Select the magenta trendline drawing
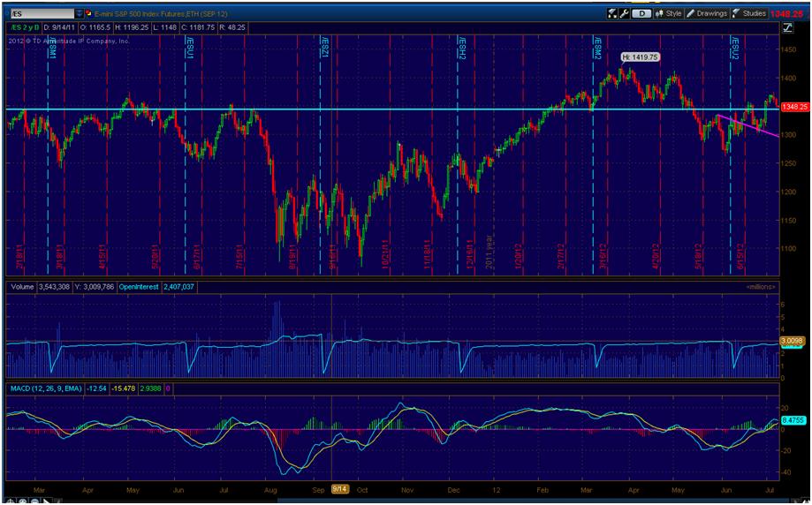 pos(747,125)
